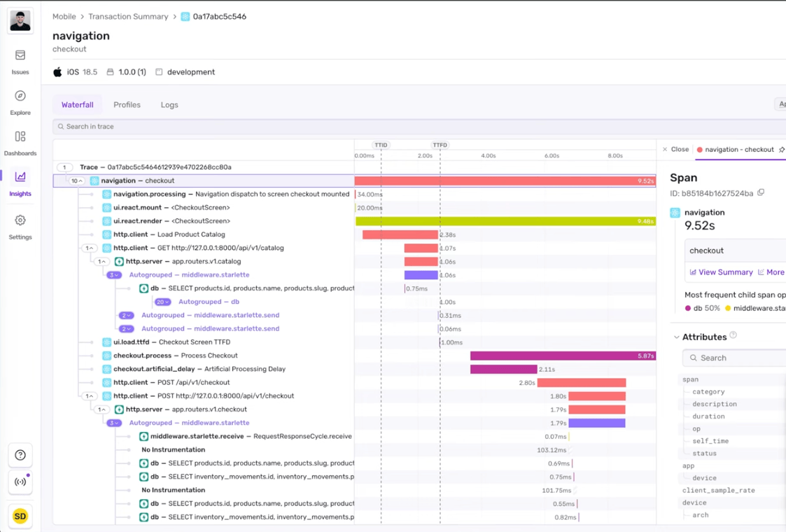Expand the Autogrouped db group of 20 spans
The width and height of the screenshot is (786, 532).
[x=162, y=302]
